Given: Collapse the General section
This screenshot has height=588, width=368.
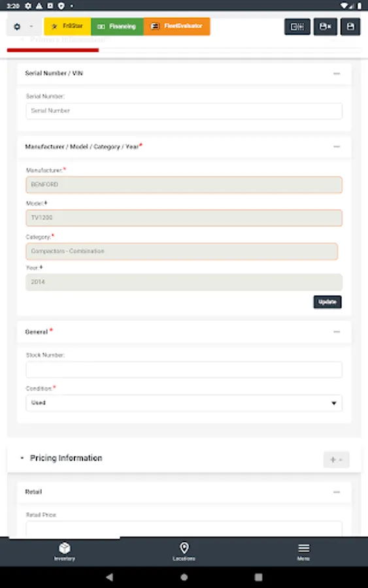Looking at the screenshot, I should (337, 332).
